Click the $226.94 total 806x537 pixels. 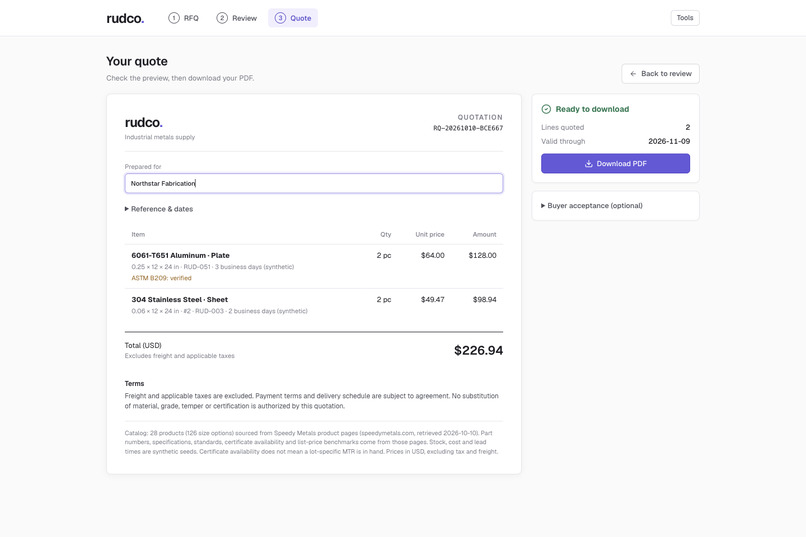[478, 350]
